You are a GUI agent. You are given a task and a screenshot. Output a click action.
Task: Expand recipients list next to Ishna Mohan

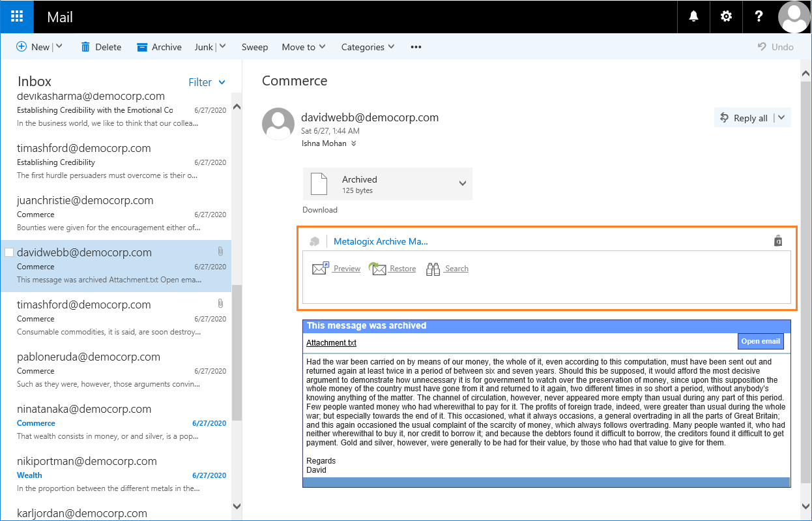354,143
